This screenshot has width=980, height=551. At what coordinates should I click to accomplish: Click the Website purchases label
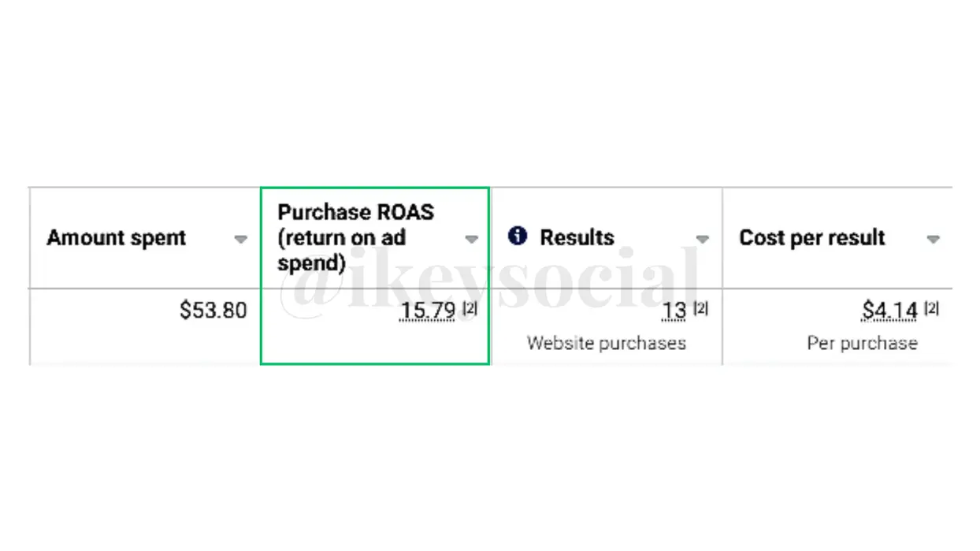point(607,343)
